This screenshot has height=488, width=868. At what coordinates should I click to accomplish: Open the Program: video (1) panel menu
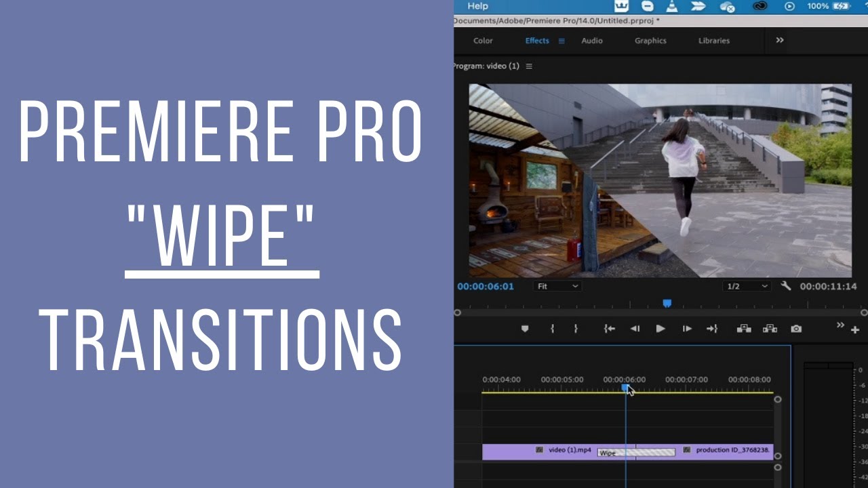[x=529, y=66]
